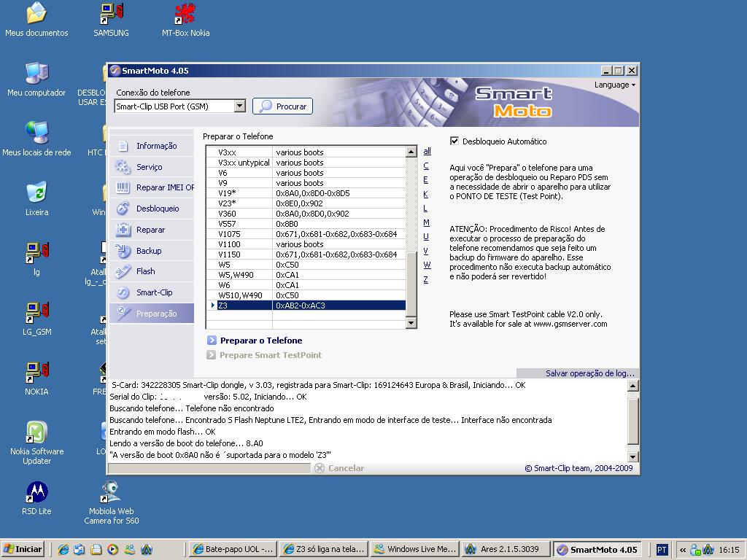
Task: Filter models by letter L
Action: (425, 208)
